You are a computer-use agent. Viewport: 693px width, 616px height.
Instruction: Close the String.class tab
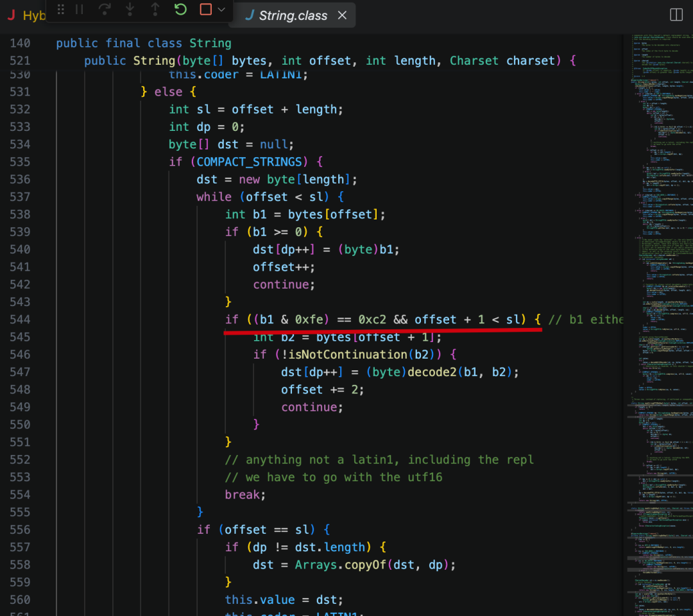pos(342,15)
